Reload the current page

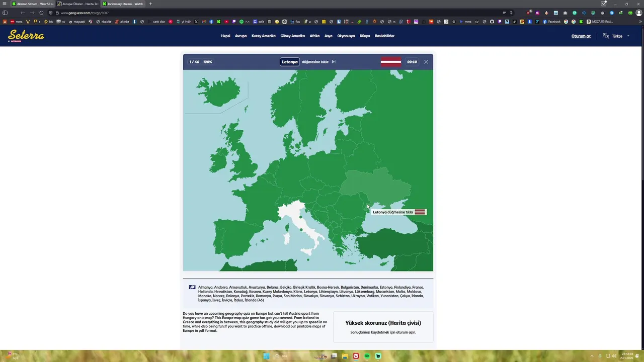(x=41, y=13)
